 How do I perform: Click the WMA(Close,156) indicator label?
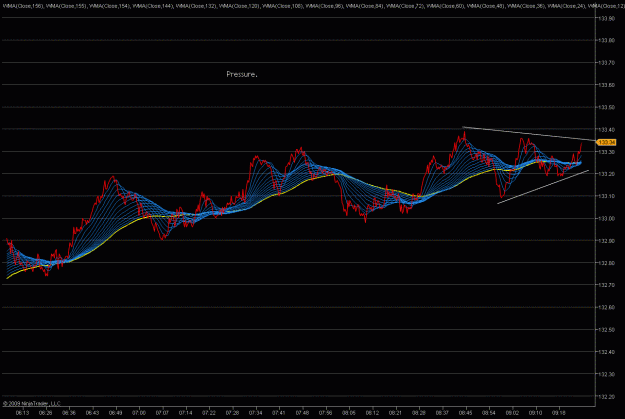click(x=22, y=6)
